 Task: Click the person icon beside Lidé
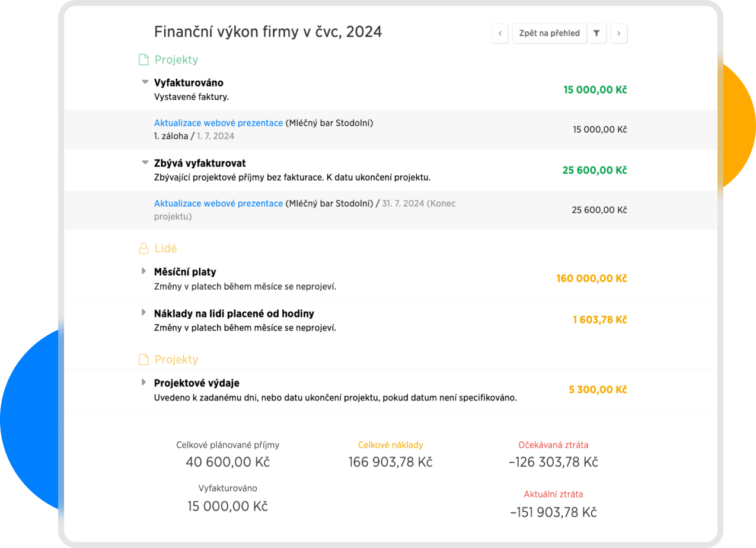[143, 249]
